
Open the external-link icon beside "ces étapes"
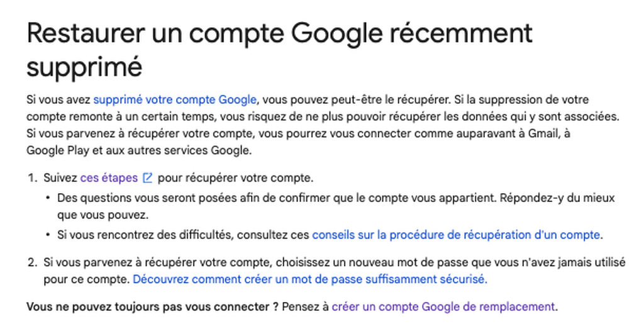coord(147,178)
